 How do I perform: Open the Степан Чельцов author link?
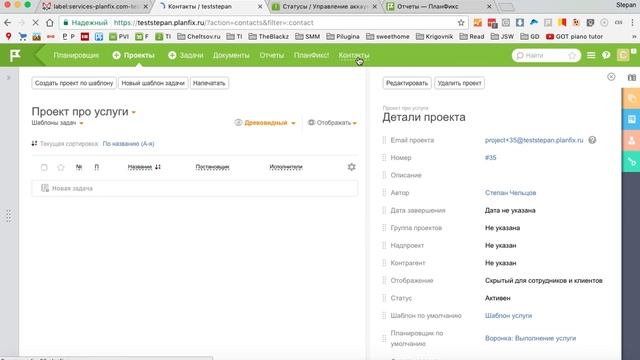[x=510, y=193]
